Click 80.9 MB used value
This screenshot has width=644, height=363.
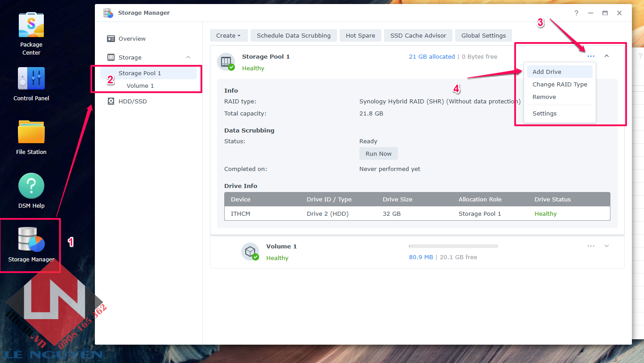point(421,257)
